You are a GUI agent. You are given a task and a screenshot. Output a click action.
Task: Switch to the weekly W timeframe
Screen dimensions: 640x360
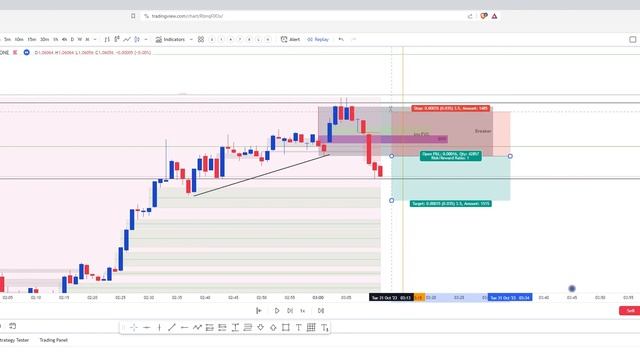point(80,40)
